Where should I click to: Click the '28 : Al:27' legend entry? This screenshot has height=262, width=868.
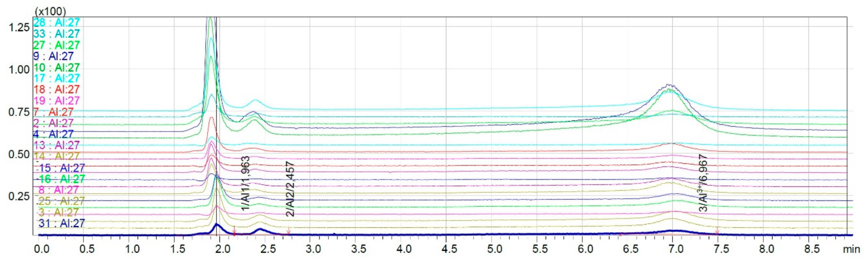point(57,22)
